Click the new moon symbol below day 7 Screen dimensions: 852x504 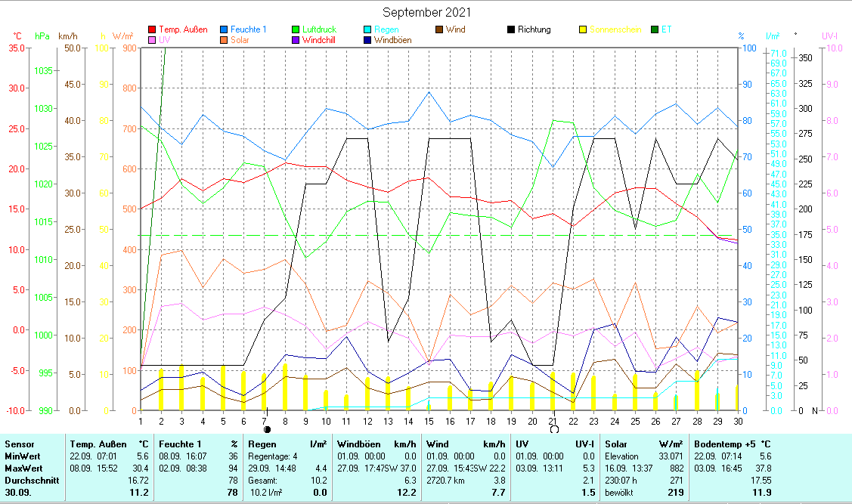[x=267, y=429]
